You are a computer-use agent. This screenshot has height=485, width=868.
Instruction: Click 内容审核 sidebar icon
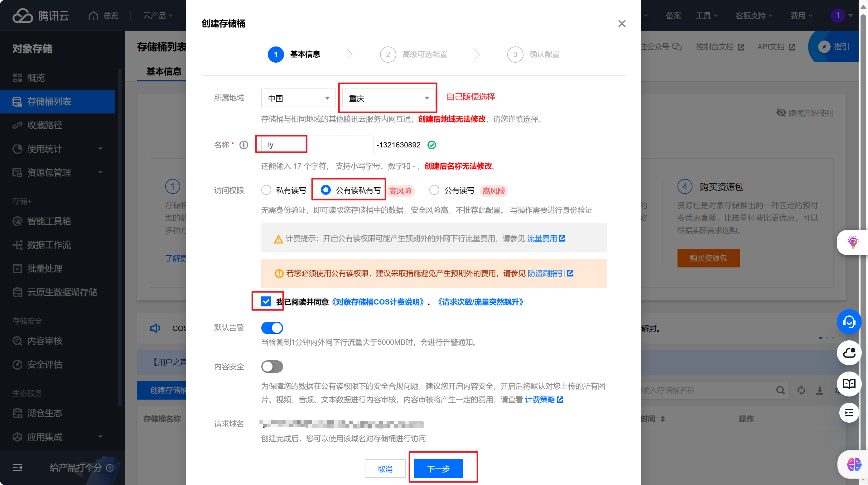point(17,341)
